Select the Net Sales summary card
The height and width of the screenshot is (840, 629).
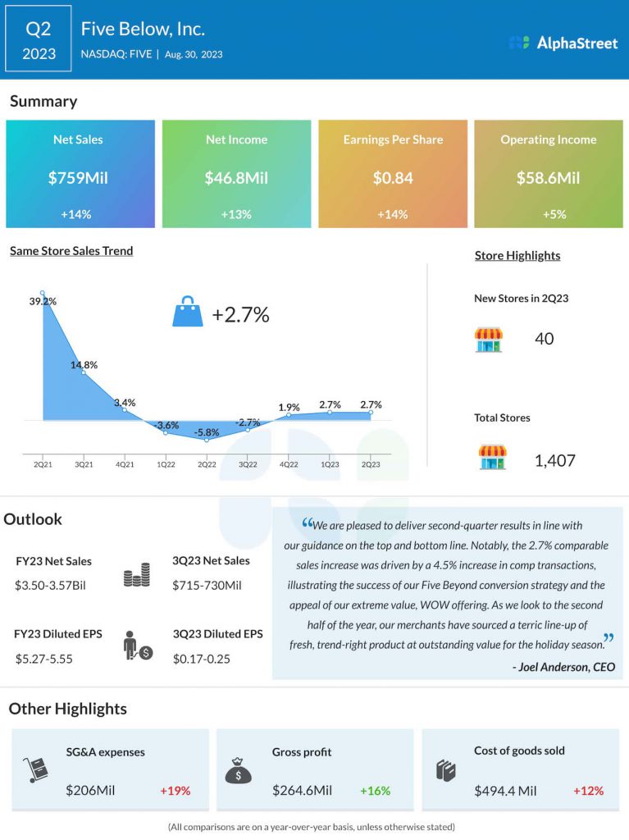coord(80,174)
